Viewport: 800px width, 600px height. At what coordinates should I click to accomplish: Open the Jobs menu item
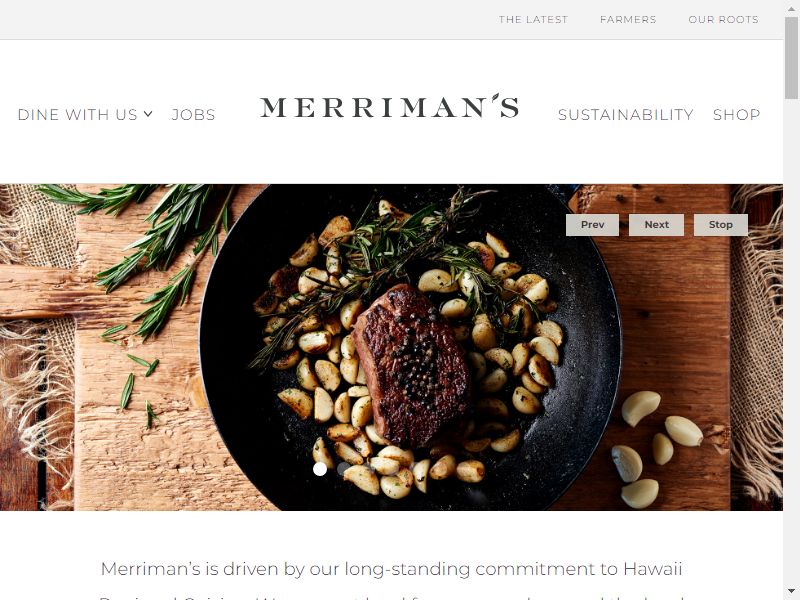point(193,114)
